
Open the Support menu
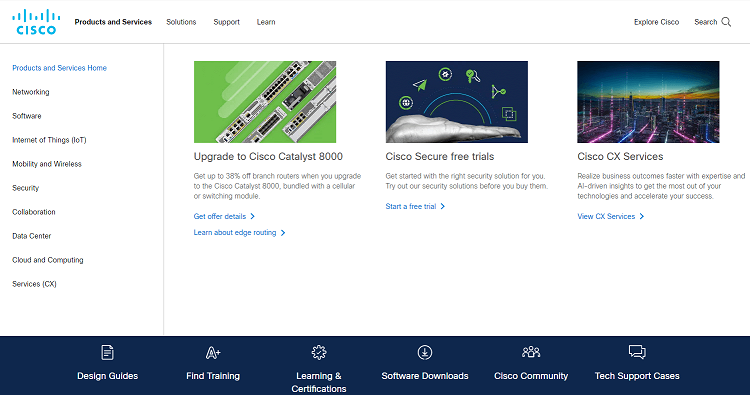226,22
